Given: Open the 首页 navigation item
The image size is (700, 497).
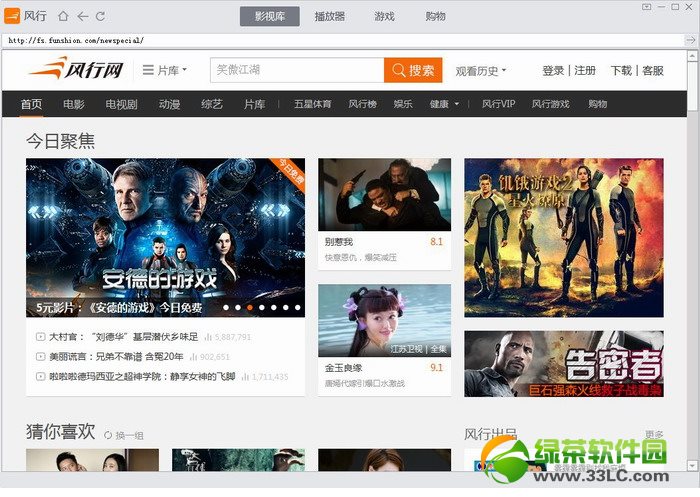Looking at the screenshot, I should click(x=31, y=104).
